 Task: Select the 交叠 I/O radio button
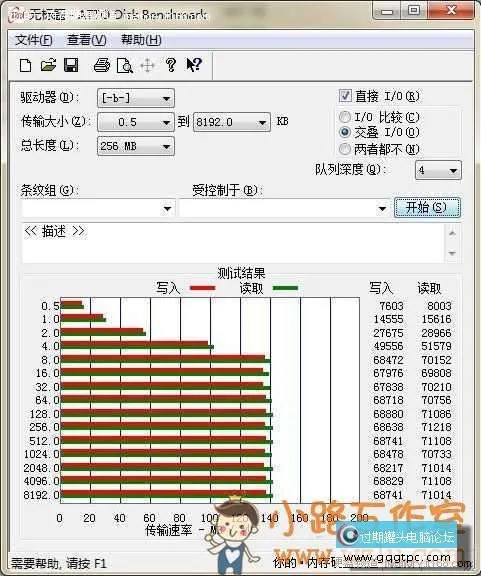[345, 132]
